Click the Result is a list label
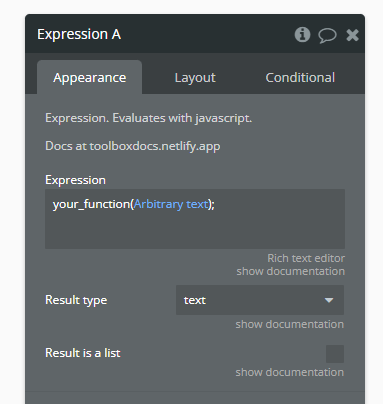The width and height of the screenshot is (383, 404). pos(83,353)
